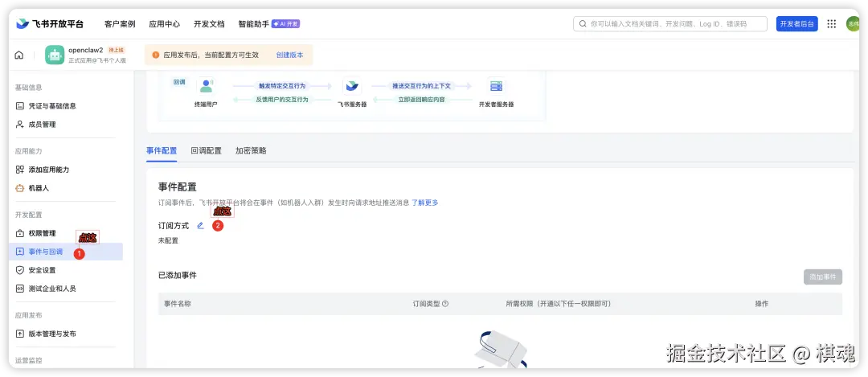The height and width of the screenshot is (377, 868).
Task: Click the 回调 label in the diagram
Action: pos(179,82)
